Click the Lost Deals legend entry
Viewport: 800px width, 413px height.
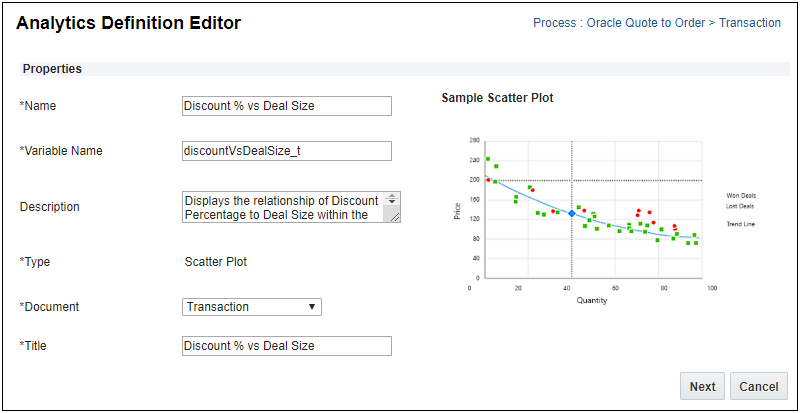tap(741, 206)
